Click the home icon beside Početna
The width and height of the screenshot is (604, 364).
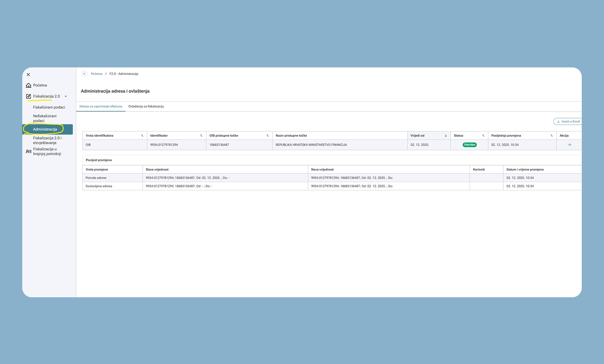pos(29,85)
